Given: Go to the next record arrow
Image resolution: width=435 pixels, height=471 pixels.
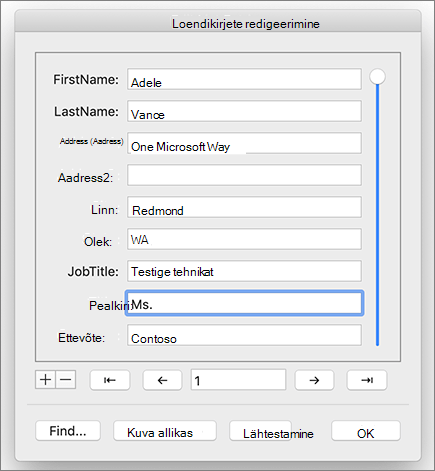Looking at the screenshot, I should click(x=314, y=380).
